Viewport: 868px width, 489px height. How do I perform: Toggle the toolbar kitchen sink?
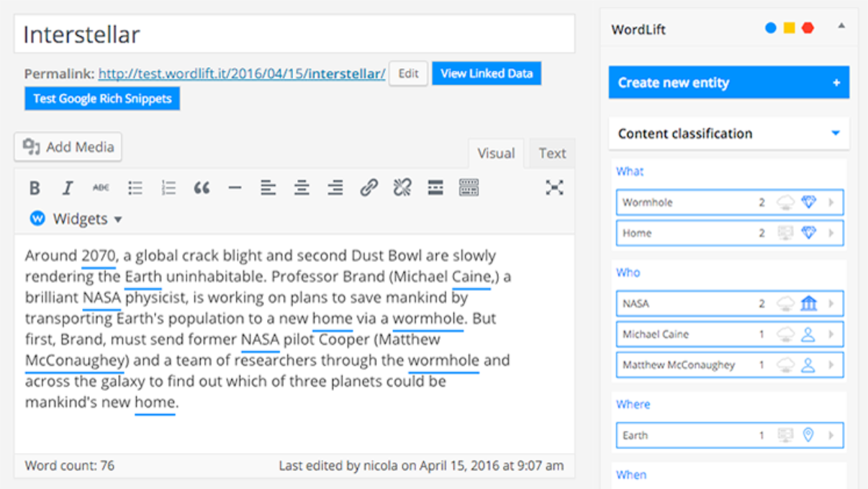click(469, 188)
